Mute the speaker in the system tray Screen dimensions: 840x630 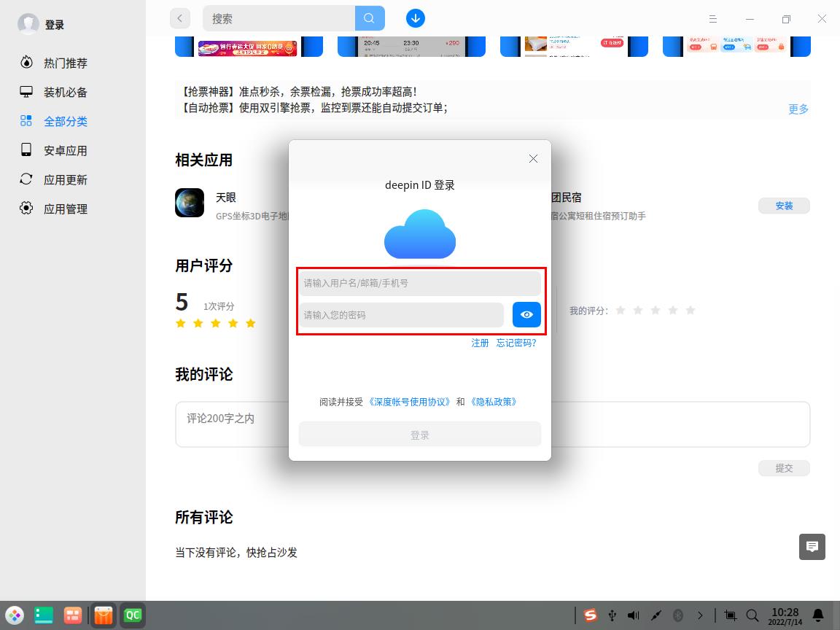(x=633, y=615)
